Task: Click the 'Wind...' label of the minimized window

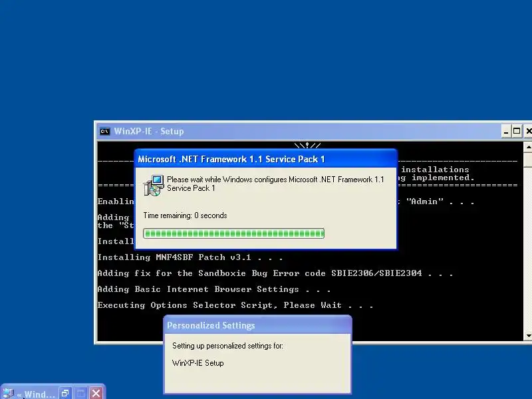Action: (39, 394)
